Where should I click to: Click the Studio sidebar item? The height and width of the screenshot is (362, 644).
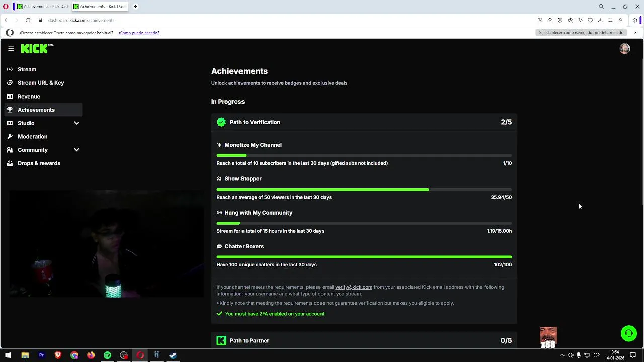click(x=43, y=123)
